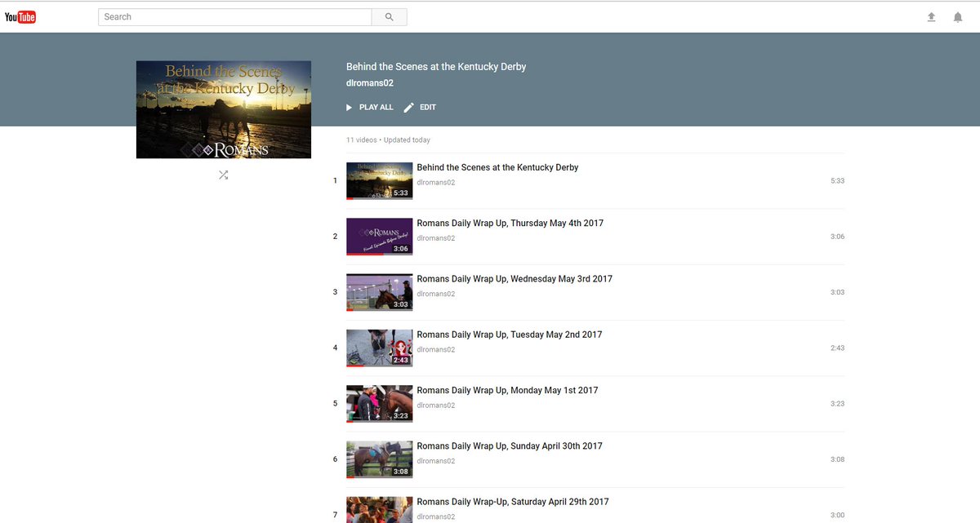Open thumbnail of Saturday April 29th video
Screen dimensions: 980x523
point(379,510)
